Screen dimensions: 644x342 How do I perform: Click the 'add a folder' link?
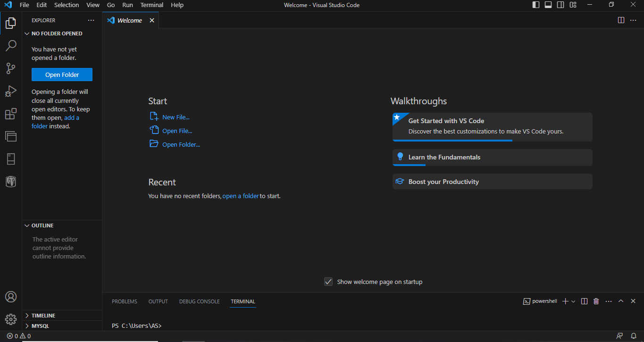55,122
